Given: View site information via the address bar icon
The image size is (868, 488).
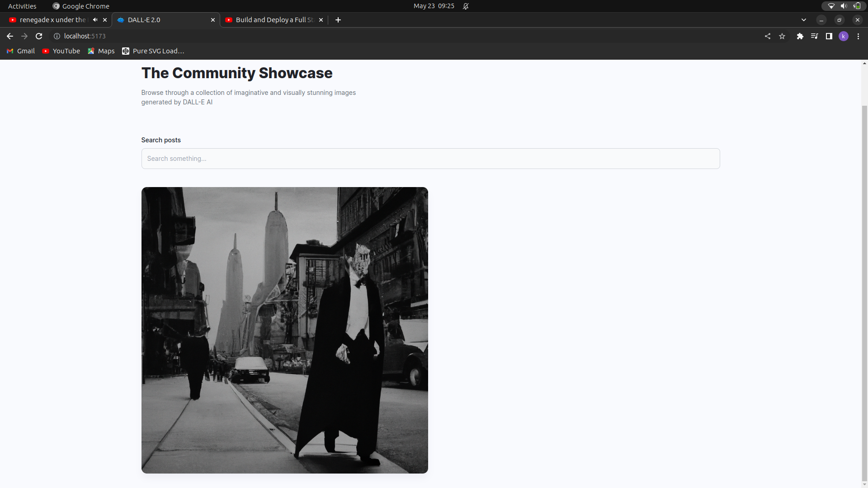Looking at the screenshot, I should click(57, 36).
